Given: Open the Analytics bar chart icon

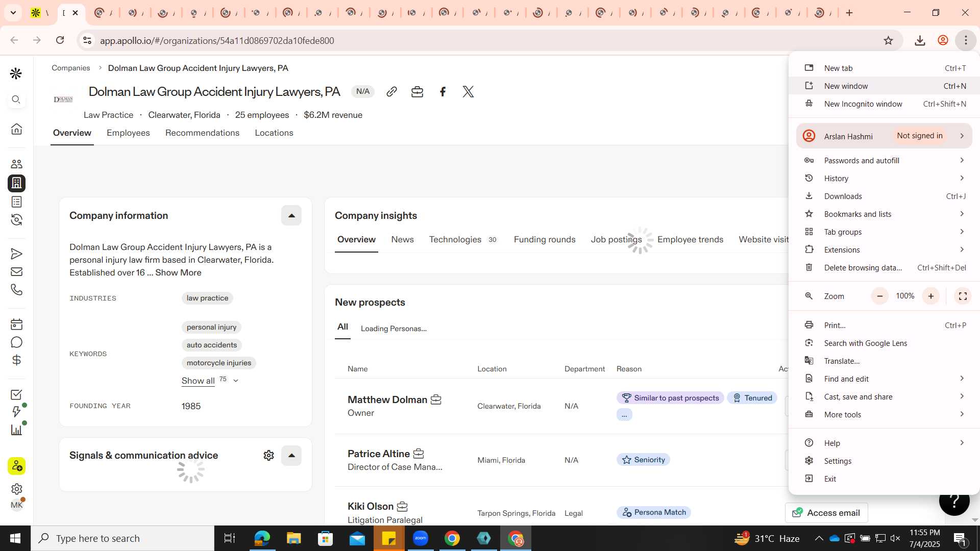Looking at the screenshot, I should pyautogui.click(x=16, y=430).
